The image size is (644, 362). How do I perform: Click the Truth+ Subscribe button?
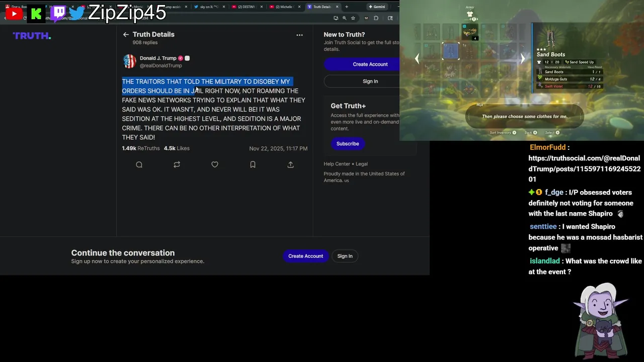point(348,144)
